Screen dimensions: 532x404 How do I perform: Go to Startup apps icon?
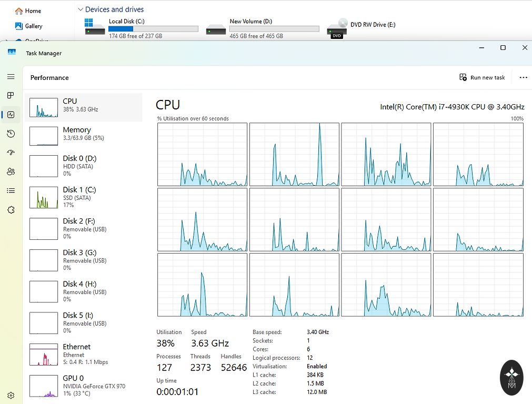[11, 153]
